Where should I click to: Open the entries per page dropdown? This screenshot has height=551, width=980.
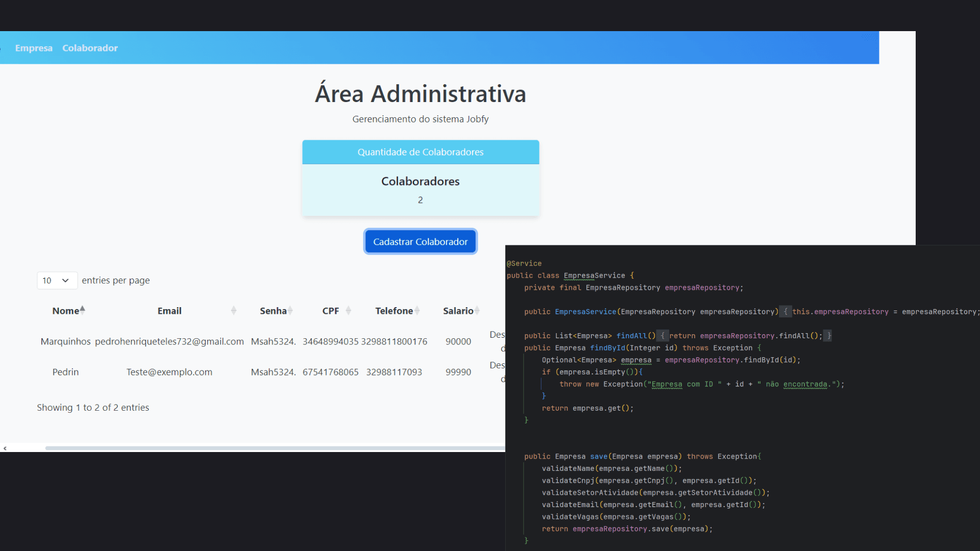point(57,281)
